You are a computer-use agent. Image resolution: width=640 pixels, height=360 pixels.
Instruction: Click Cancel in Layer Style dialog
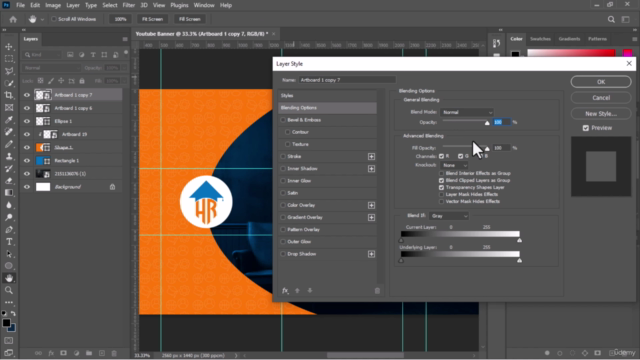601,98
